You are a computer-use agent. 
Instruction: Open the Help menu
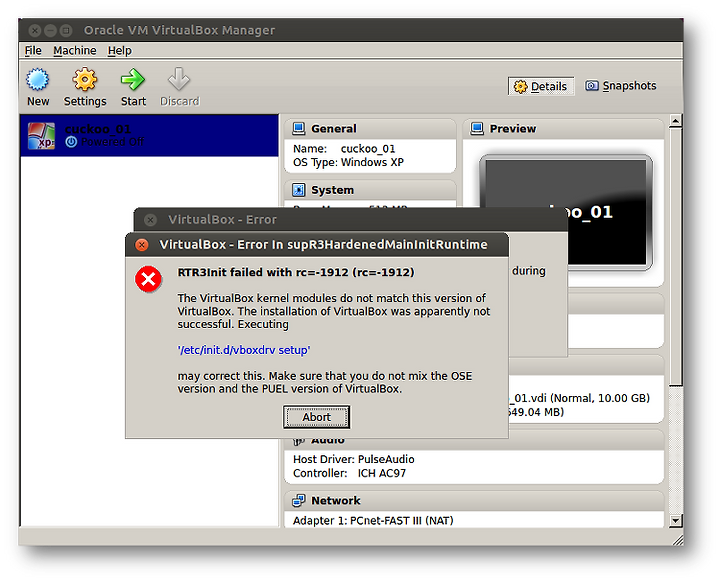tap(120, 51)
